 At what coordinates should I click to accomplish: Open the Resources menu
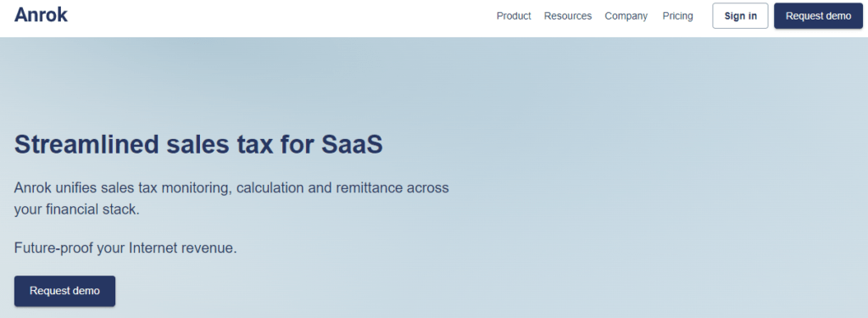[568, 16]
